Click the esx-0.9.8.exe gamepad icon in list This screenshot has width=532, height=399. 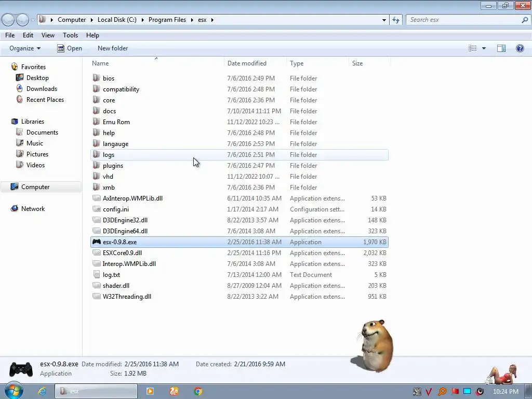point(97,242)
